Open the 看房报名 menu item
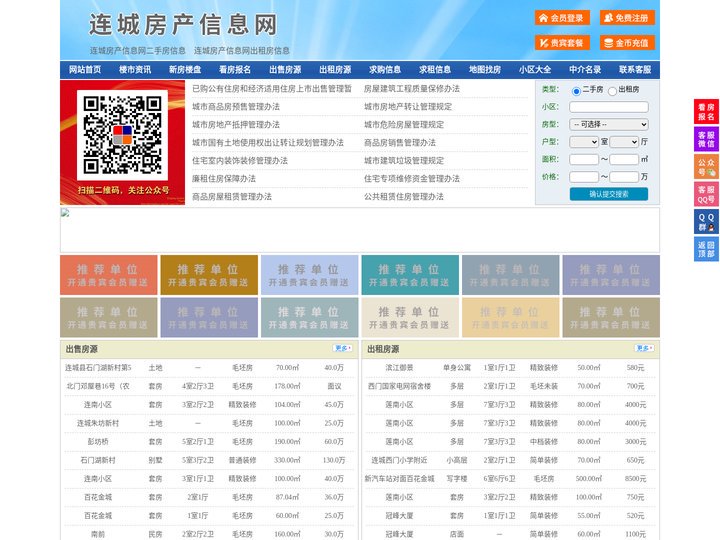Screen dimensions: 720x540 235,70
